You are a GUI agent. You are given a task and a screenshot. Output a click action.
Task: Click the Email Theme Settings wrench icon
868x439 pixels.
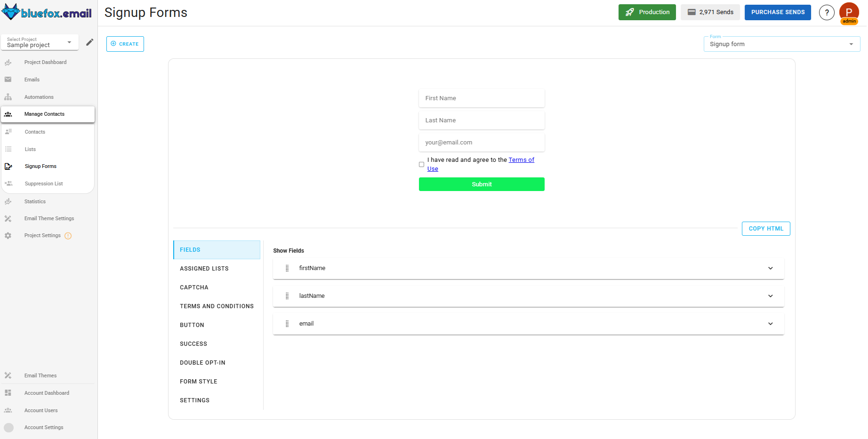(8, 218)
